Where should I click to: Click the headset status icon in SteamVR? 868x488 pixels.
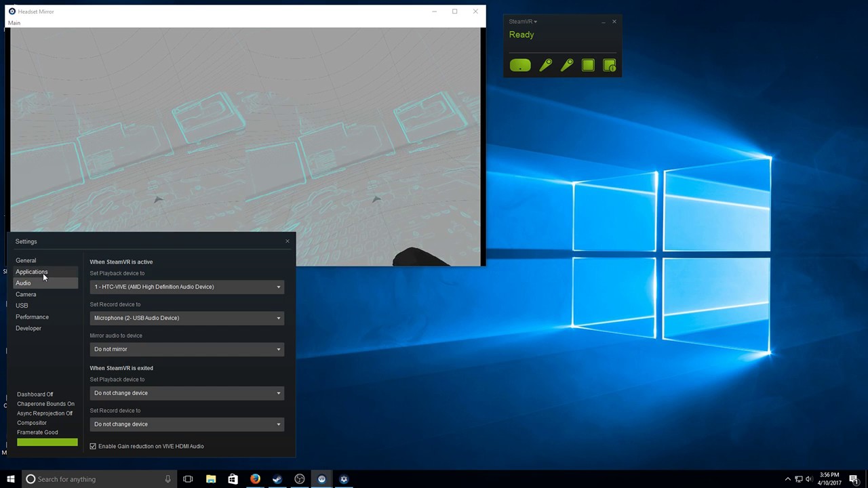(x=520, y=66)
